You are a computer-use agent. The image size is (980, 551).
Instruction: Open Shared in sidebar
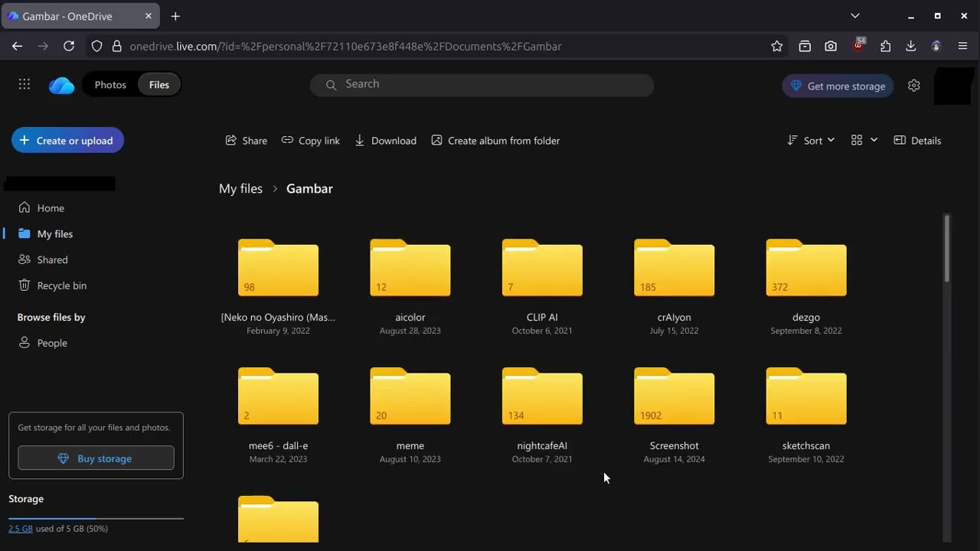click(x=52, y=260)
